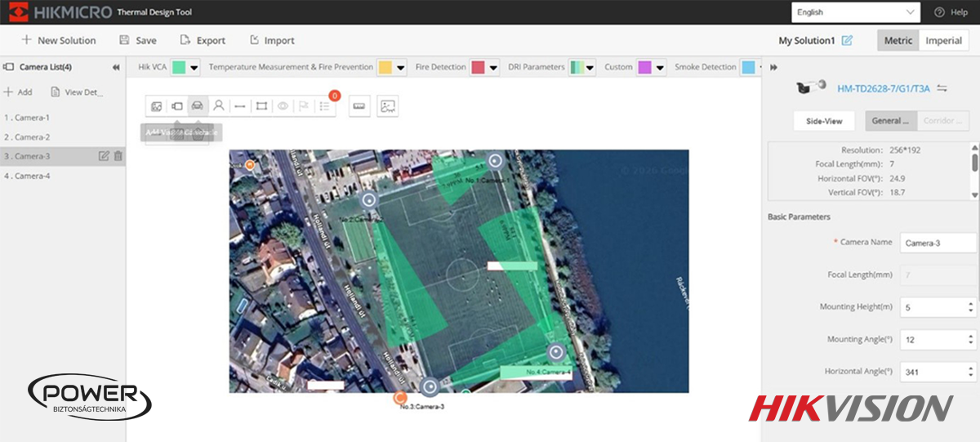The height and width of the screenshot is (442, 980).
Task: Switch units to Metric
Action: pyautogui.click(x=898, y=41)
